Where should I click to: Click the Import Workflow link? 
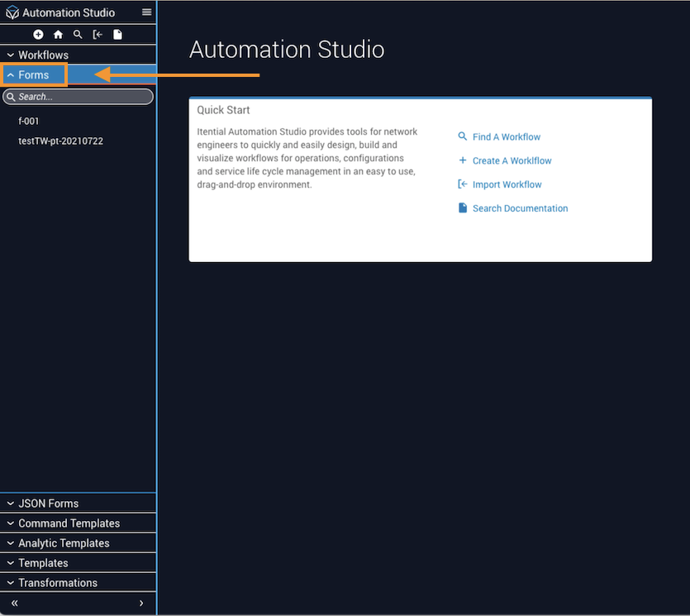(x=499, y=184)
